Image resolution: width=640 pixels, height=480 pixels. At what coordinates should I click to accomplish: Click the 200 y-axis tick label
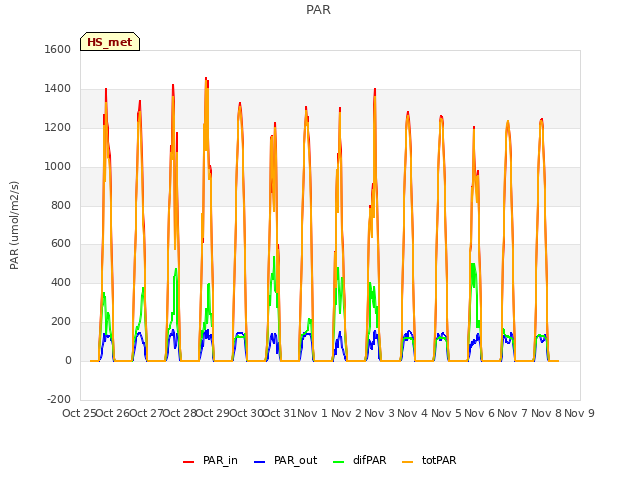pyautogui.click(x=61, y=322)
